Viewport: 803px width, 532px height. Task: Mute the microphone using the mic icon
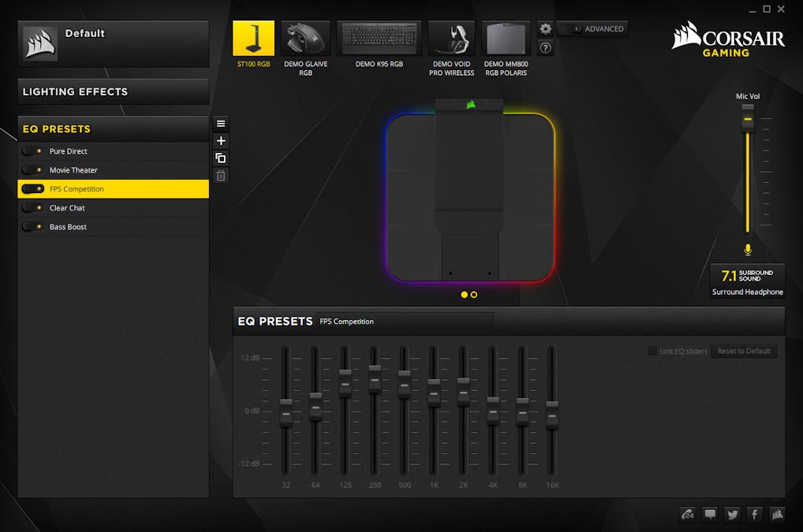(x=748, y=250)
